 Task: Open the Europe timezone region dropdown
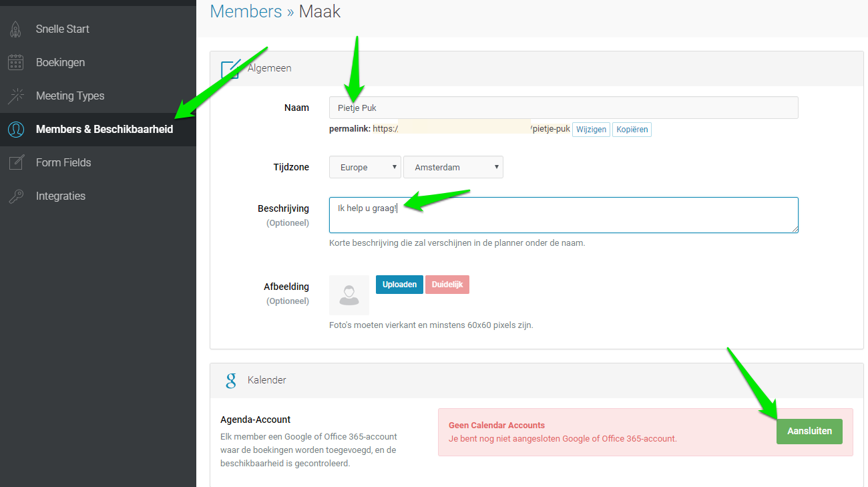point(365,168)
